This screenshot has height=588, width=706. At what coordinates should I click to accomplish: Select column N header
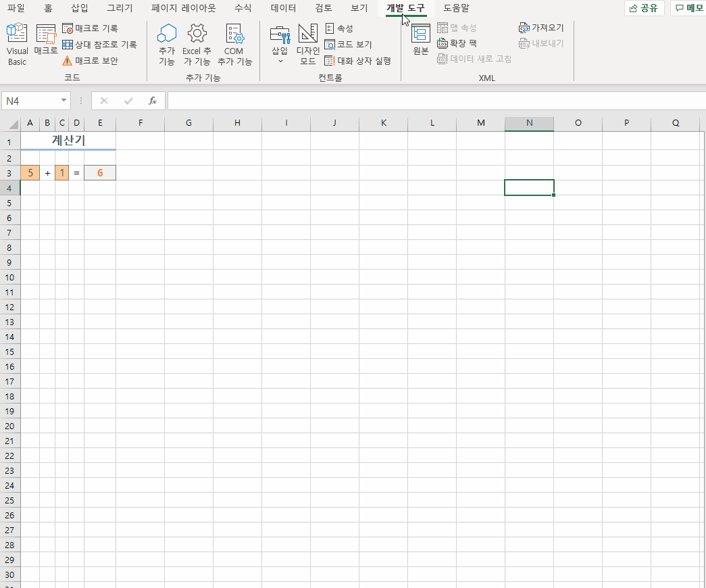pos(530,123)
